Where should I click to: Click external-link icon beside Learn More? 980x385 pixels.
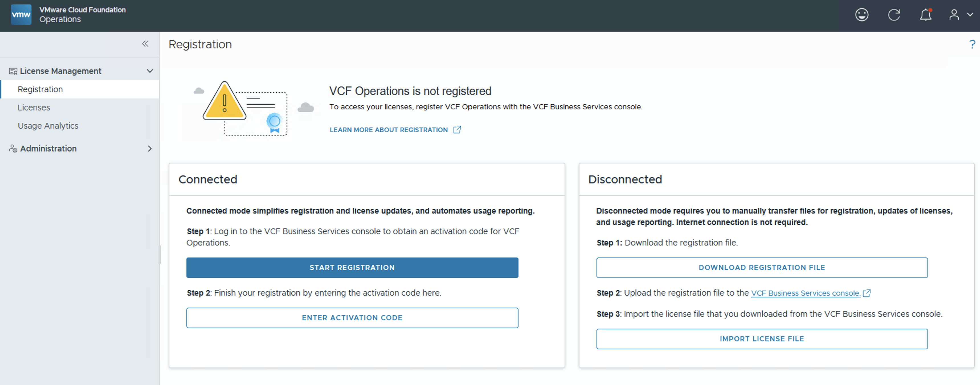(457, 130)
